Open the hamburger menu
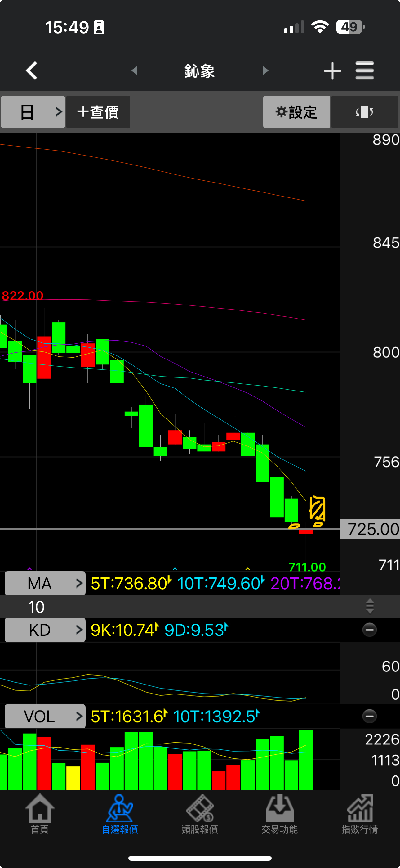Screen dimensions: 400x868 point(365,70)
